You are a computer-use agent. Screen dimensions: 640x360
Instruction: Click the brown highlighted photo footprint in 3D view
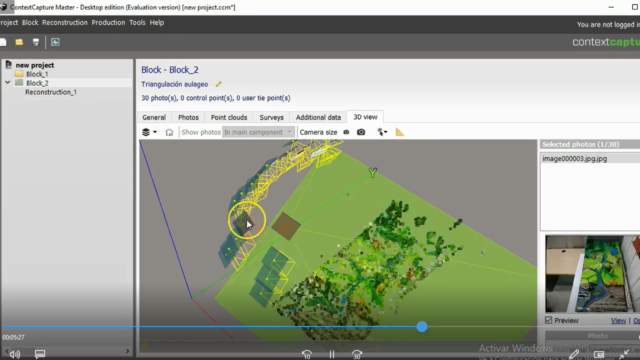pos(286,225)
